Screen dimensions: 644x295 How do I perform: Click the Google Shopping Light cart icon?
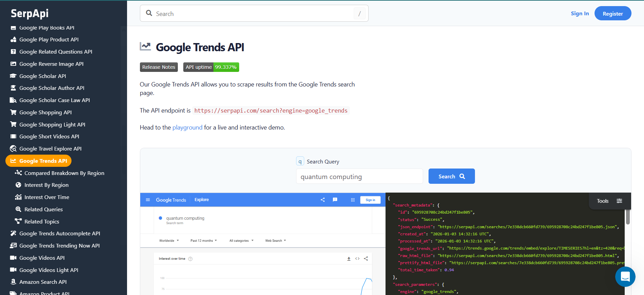point(13,124)
